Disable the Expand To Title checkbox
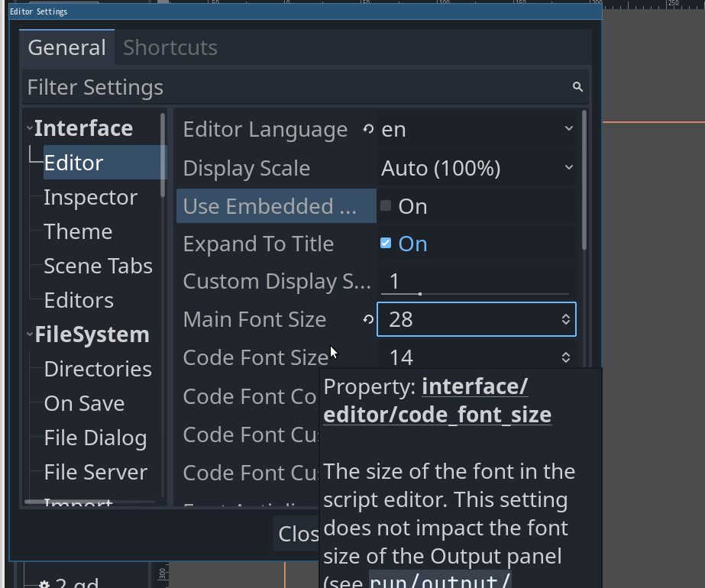 pos(385,242)
